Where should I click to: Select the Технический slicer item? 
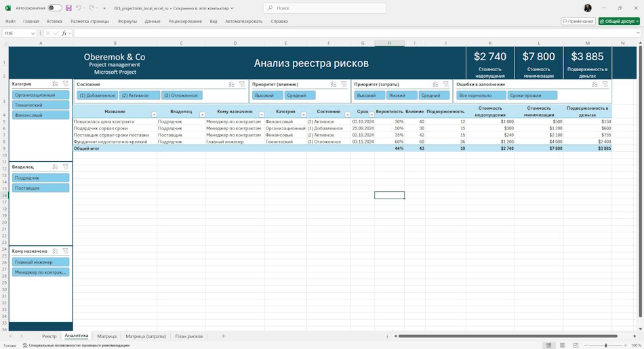41,105
